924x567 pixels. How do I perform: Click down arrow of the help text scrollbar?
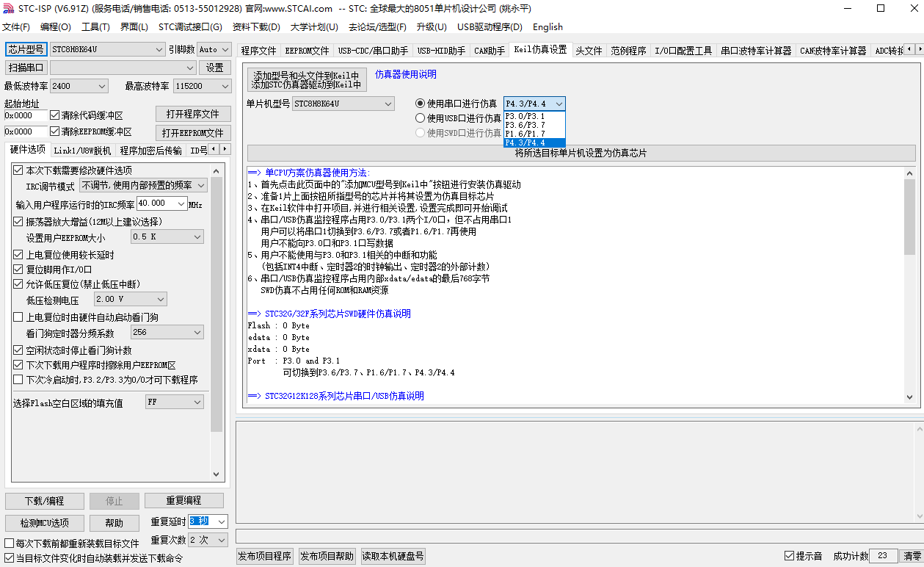[x=910, y=397]
